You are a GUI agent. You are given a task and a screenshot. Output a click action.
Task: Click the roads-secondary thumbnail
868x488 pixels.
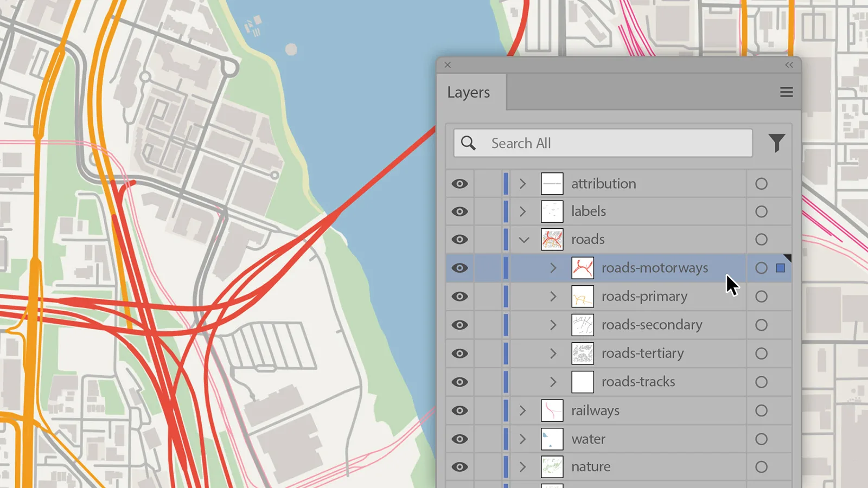click(x=583, y=325)
